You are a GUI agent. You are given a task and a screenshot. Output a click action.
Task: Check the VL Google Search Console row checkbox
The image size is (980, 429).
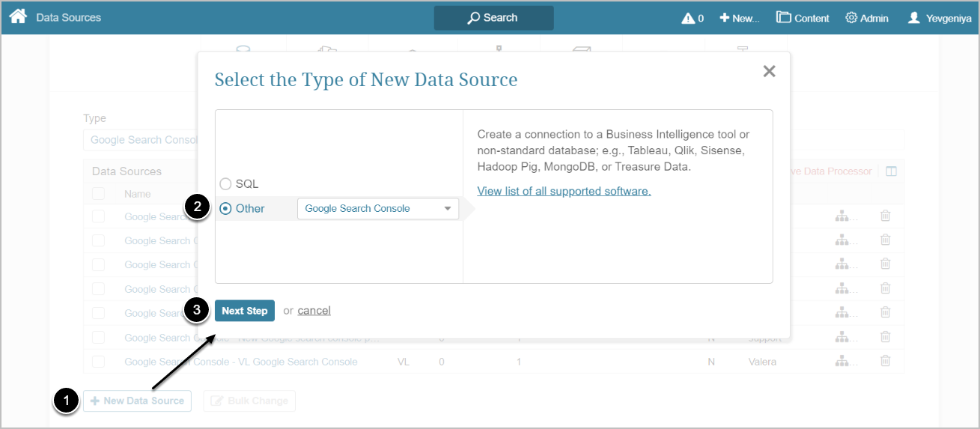[98, 362]
